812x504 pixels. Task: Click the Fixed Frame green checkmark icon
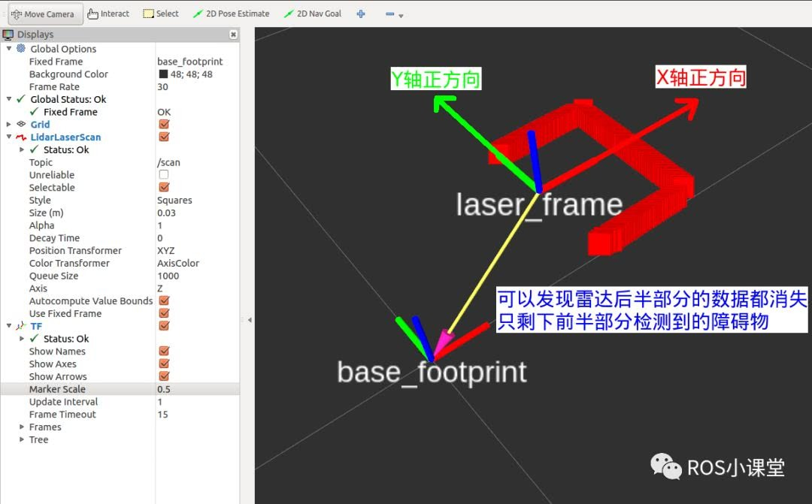click(x=34, y=112)
